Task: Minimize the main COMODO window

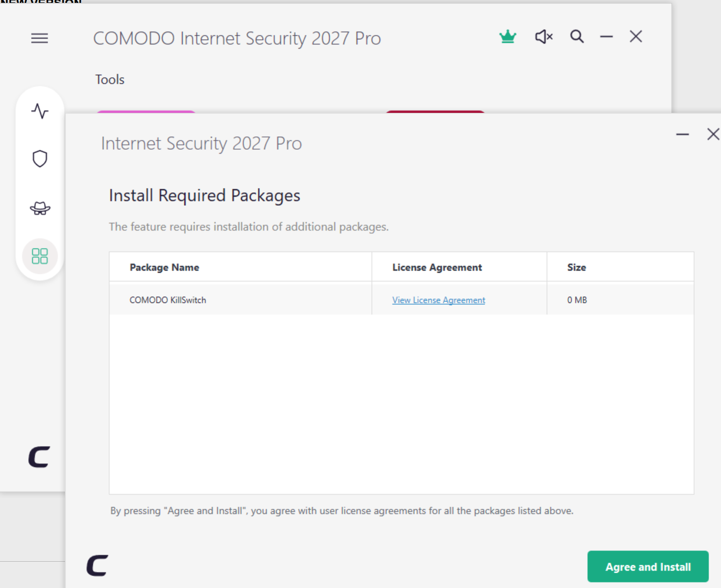Action: 607,37
